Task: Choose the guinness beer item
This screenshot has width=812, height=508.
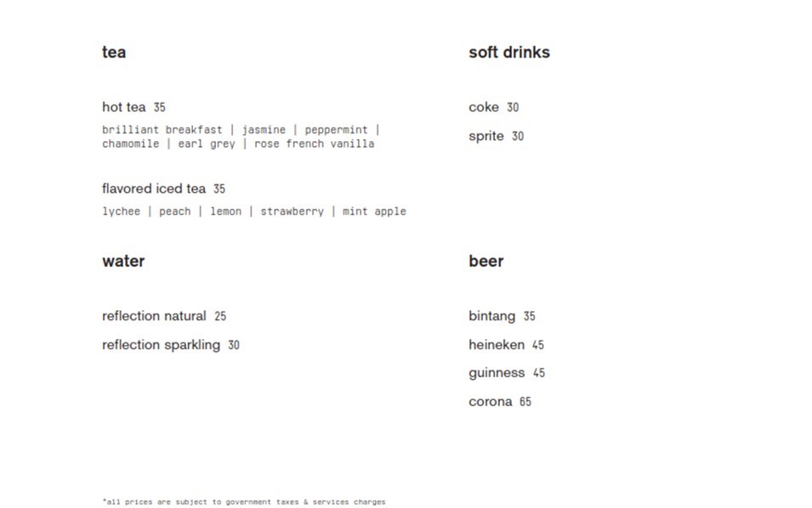Action: click(x=497, y=373)
